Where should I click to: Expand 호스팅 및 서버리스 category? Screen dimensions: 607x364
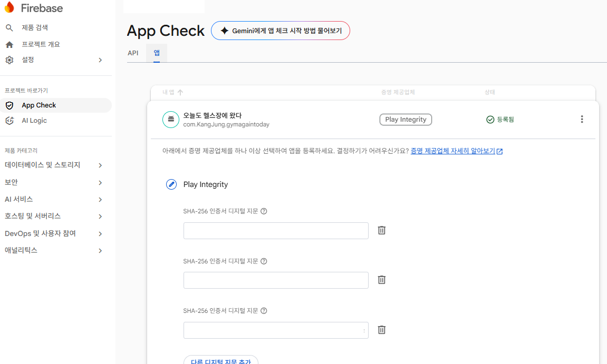pyautogui.click(x=100, y=217)
